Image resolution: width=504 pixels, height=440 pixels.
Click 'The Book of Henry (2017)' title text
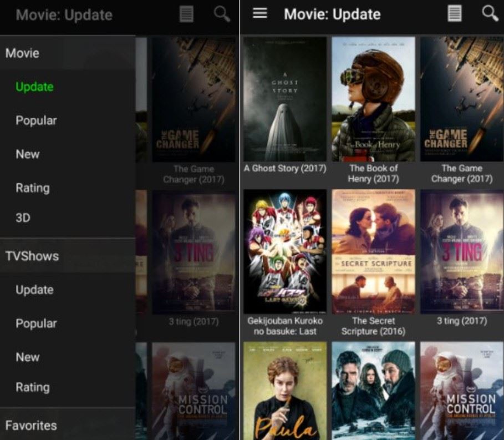(x=374, y=173)
